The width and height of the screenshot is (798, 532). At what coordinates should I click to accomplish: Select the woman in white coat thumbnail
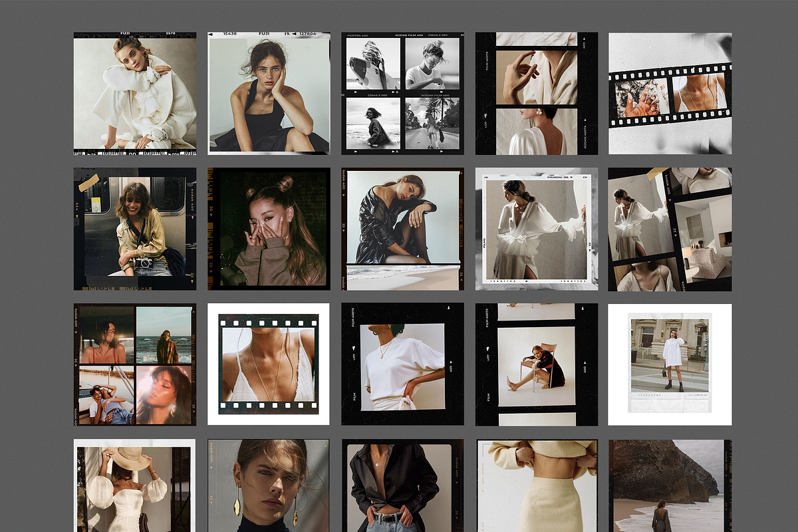[135, 93]
